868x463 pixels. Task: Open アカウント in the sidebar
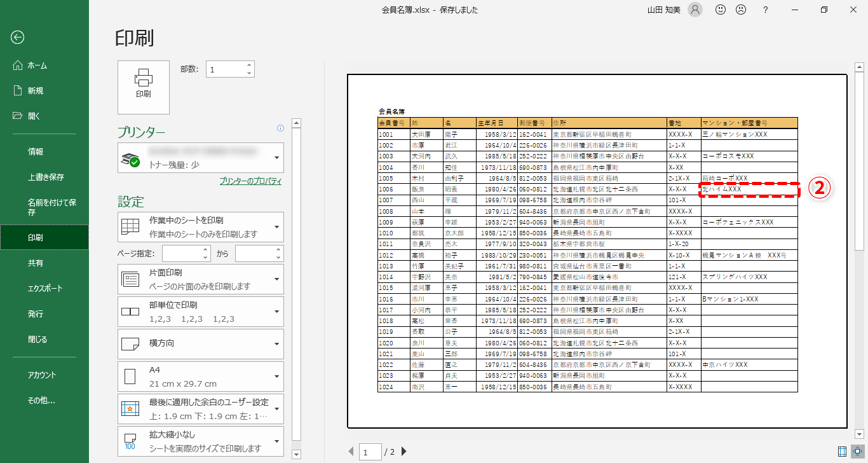pos(44,375)
